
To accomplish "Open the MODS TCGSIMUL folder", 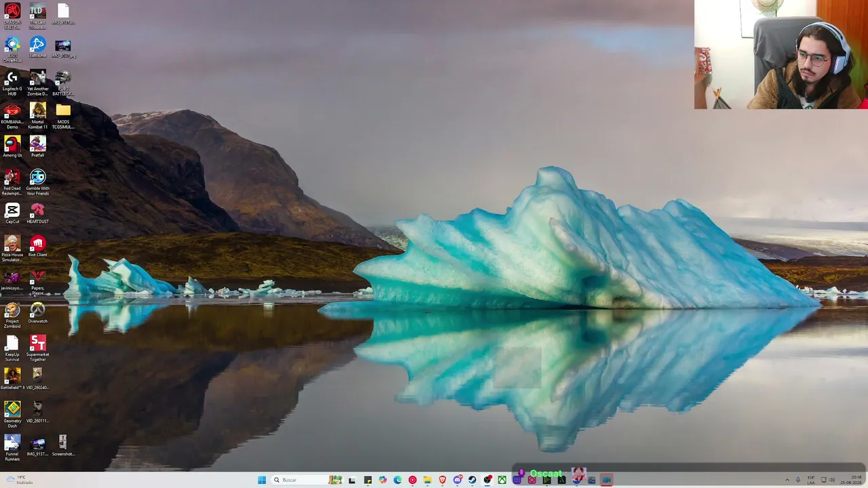I will pos(62,116).
